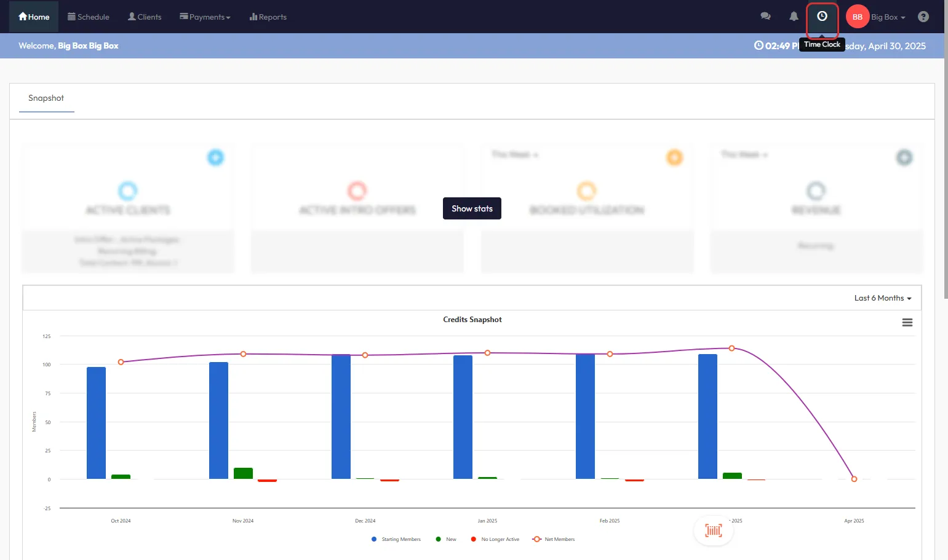Click blue plus icon on Active Clients card
Viewport: 948px width, 560px height.
click(x=215, y=157)
